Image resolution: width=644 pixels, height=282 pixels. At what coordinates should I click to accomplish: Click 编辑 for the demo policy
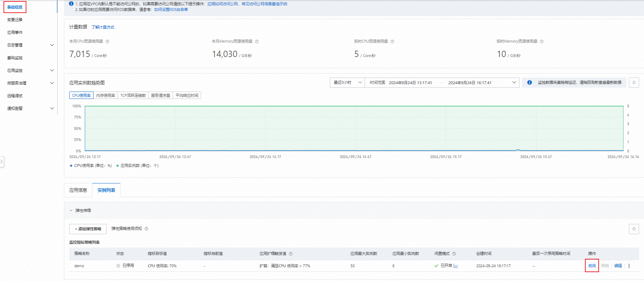(618, 266)
